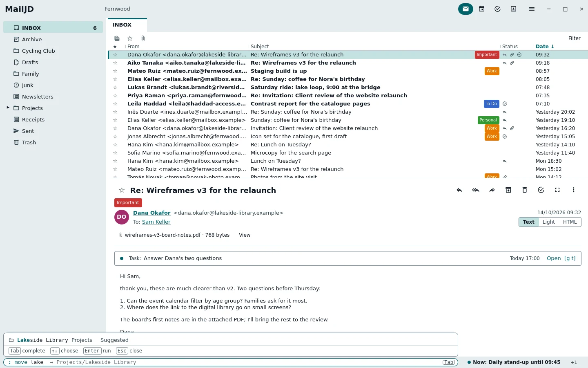Click the Sam Keller recipient link
Viewport: 588px width, 368px height.
[x=156, y=222]
